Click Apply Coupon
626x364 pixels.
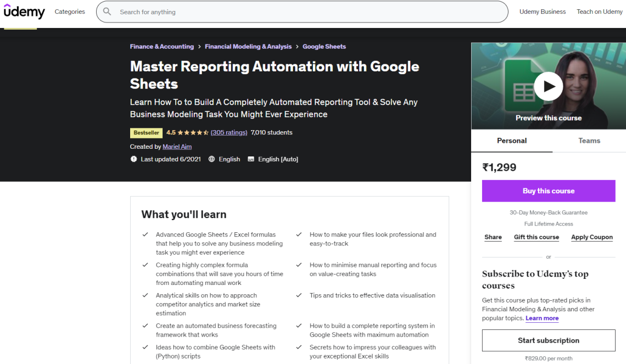pyautogui.click(x=591, y=237)
